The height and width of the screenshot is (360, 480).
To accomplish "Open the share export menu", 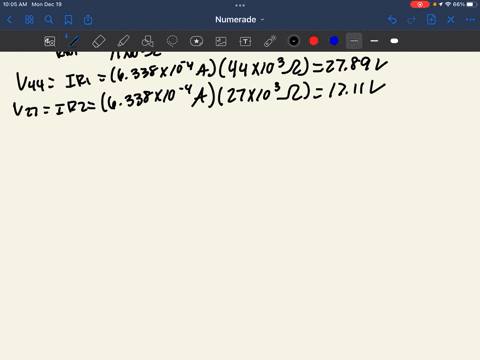I will click(88, 20).
